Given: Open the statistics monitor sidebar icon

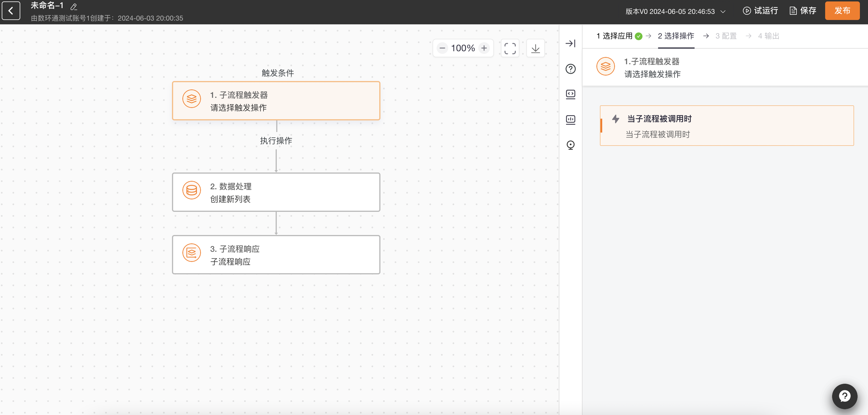Looking at the screenshot, I should coord(570,120).
